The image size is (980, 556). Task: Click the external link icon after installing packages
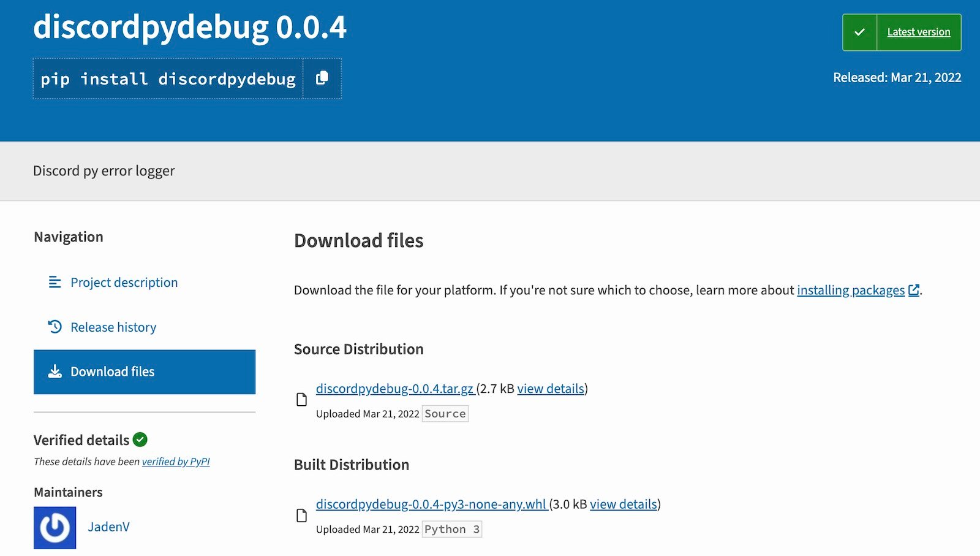point(914,290)
